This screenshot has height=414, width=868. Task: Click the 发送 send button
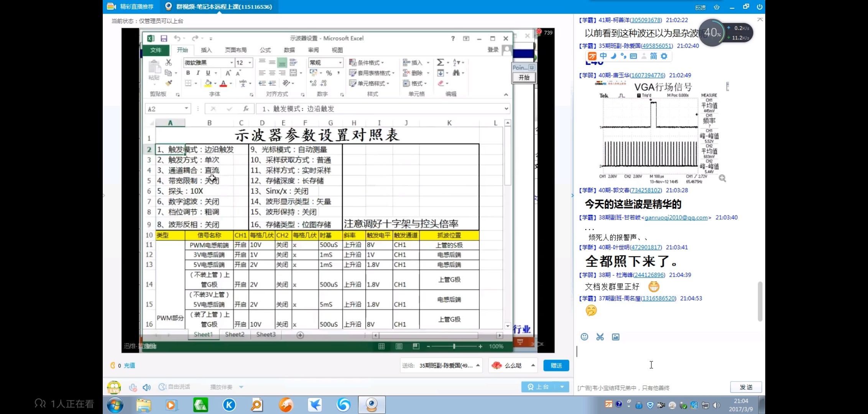[x=746, y=387]
